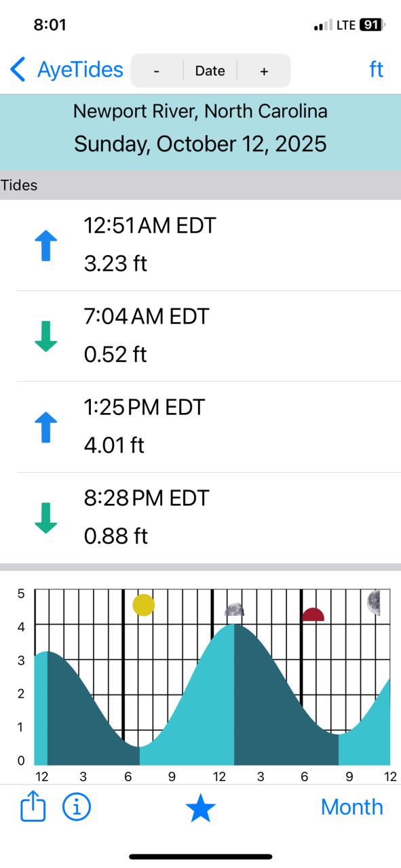Step to previous day with the minus control

tap(157, 70)
